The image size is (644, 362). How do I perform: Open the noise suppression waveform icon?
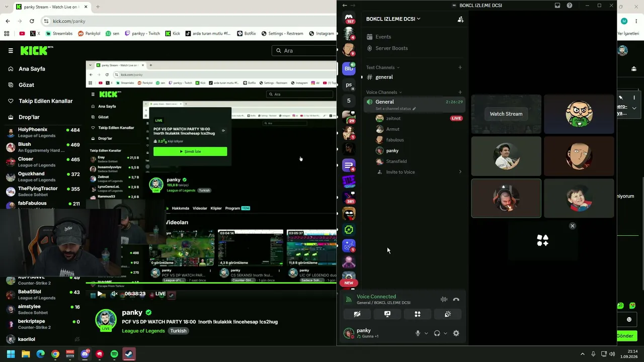click(444, 300)
